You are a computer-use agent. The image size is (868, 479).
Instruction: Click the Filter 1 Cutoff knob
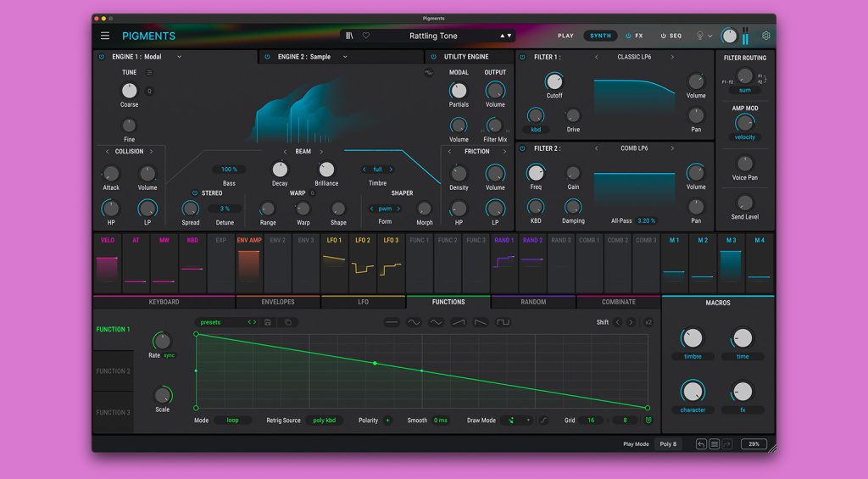pos(554,82)
